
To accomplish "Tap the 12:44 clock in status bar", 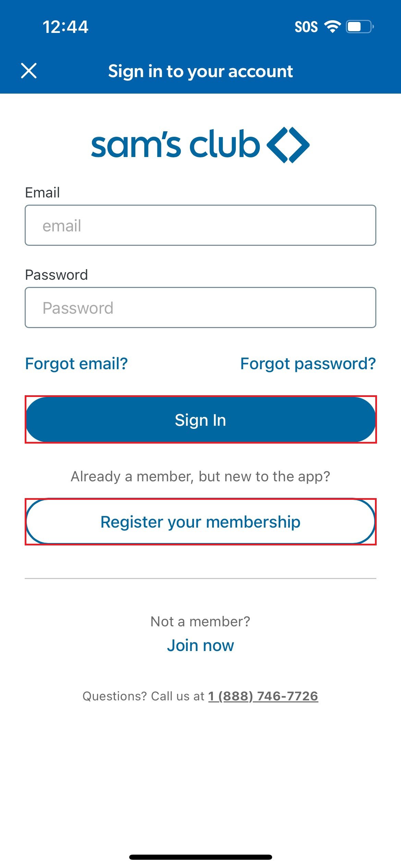I will point(65,27).
